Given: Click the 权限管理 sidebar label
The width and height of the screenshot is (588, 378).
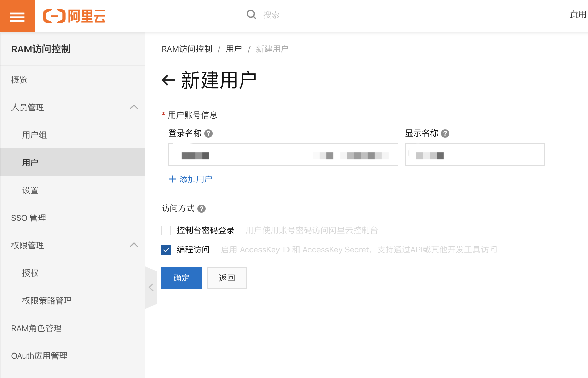Looking at the screenshot, I should tap(28, 245).
